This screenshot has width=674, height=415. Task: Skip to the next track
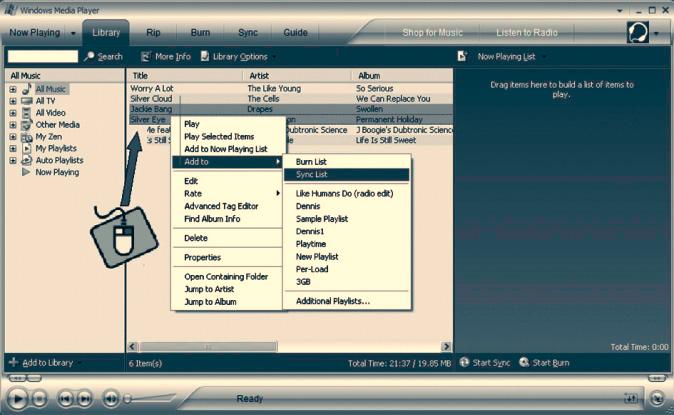click(x=84, y=399)
